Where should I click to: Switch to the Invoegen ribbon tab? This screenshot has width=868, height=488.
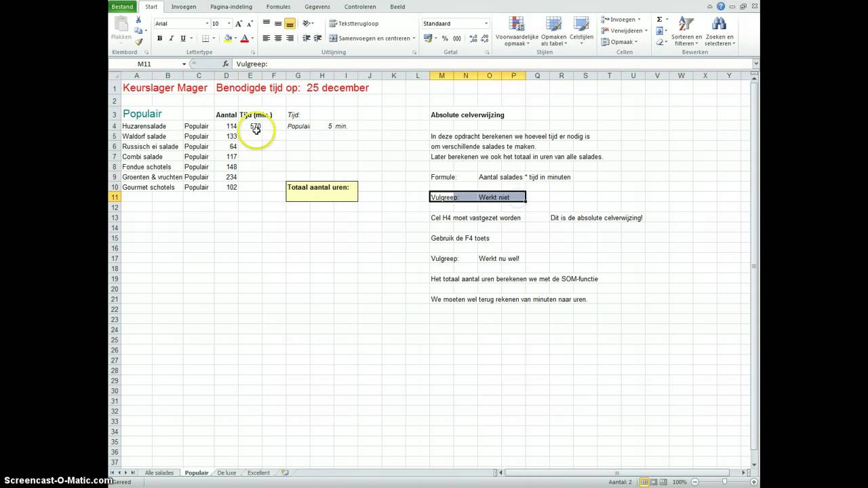(x=184, y=7)
